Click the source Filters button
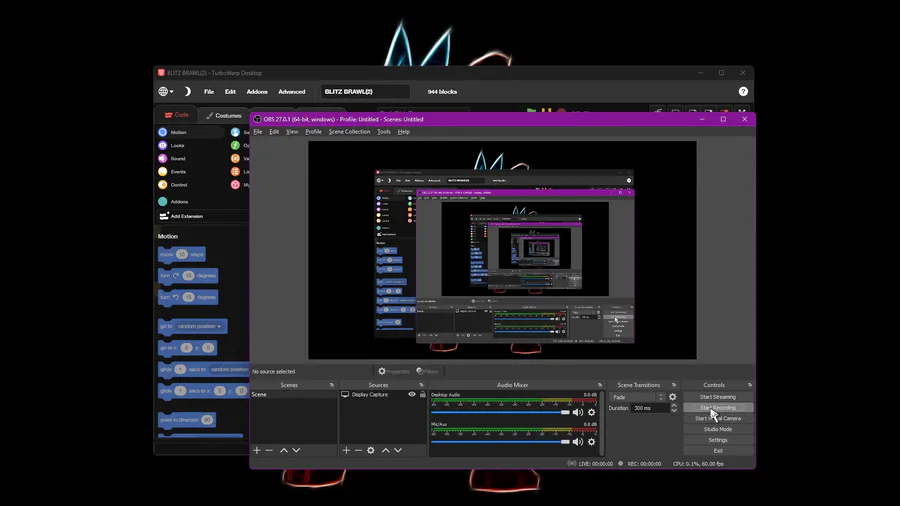The height and width of the screenshot is (506, 900). tap(427, 371)
